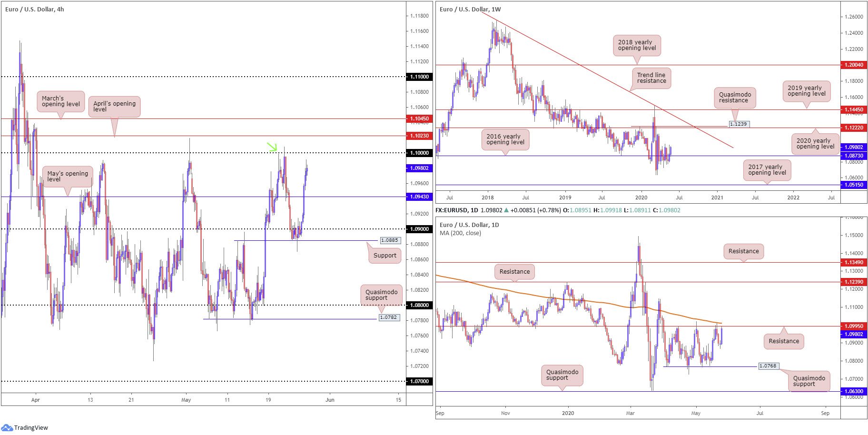Select the April's opening level callout

pyautogui.click(x=114, y=106)
